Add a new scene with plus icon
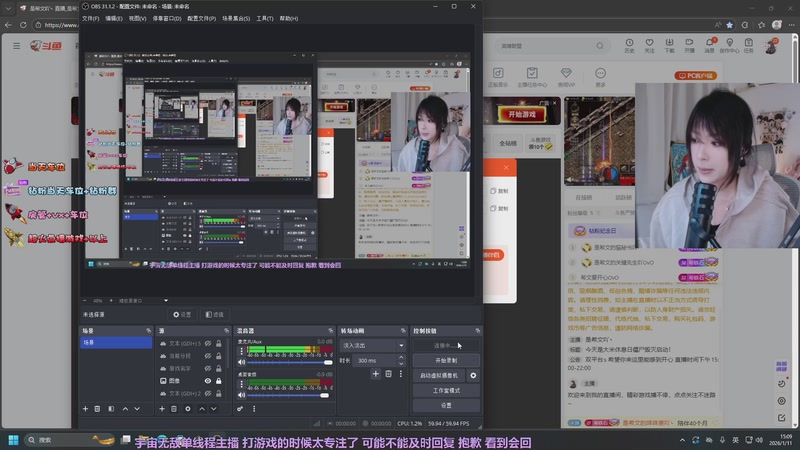Screen dimensions: 800x450 pos(85,409)
